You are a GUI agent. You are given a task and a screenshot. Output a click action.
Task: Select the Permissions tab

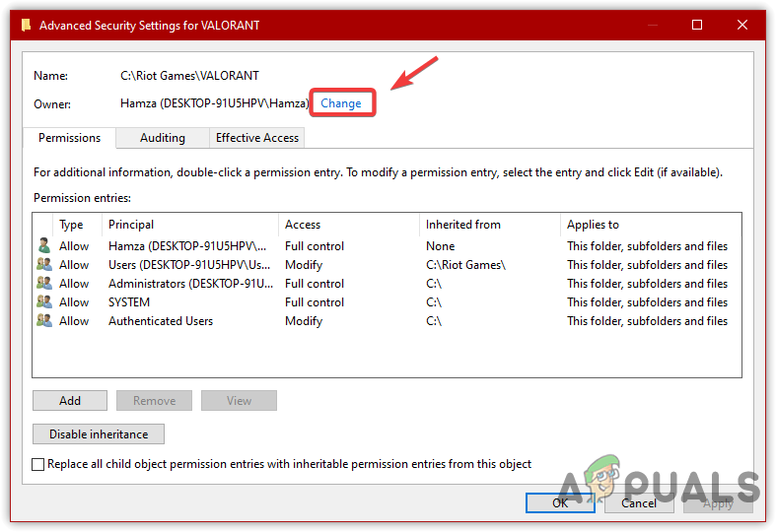pos(69,138)
